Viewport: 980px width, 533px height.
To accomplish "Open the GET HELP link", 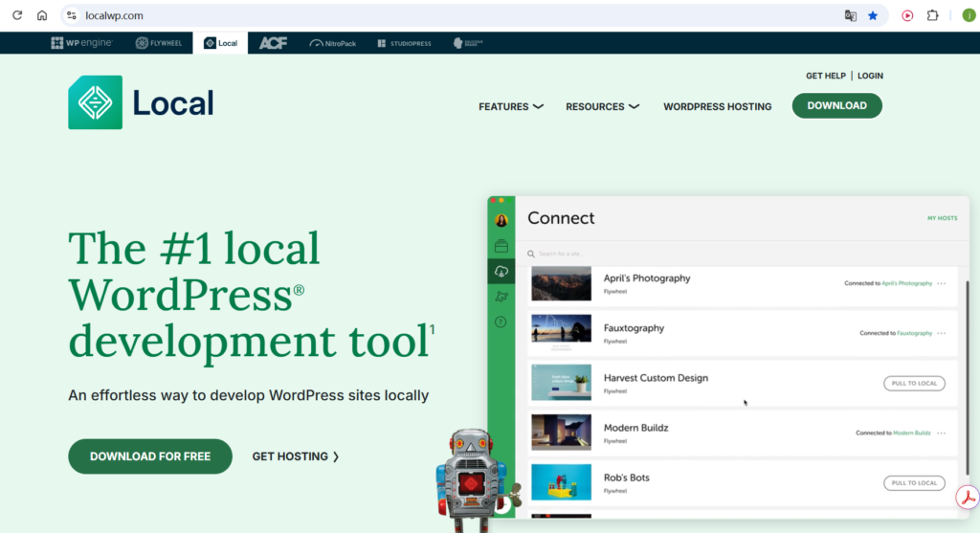I will tap(825, 76).
